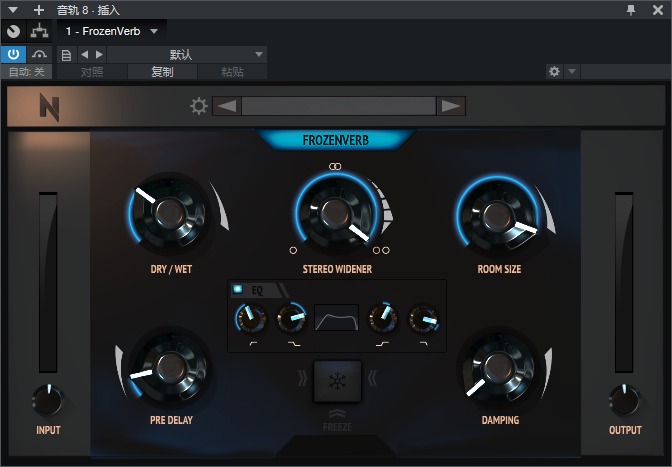Click the Dry / Wet knob
The height and width of the screenshot is (467, 672).
(x=170, y=214)
